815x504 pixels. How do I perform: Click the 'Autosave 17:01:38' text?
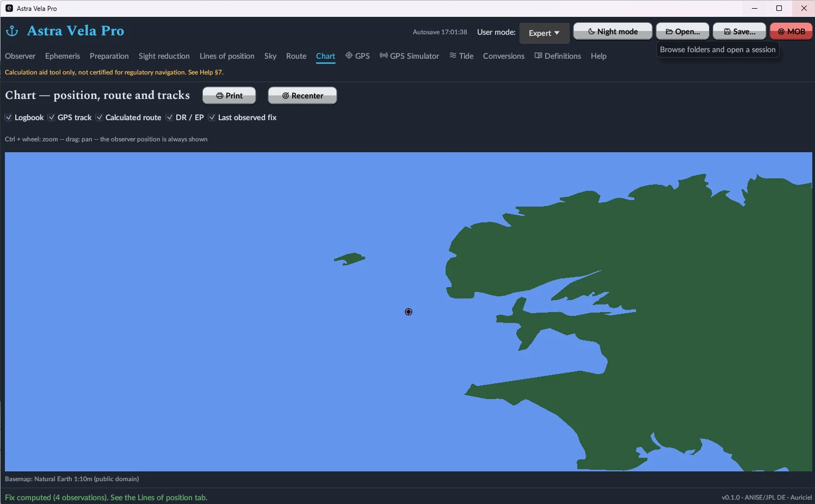[440, 32]
